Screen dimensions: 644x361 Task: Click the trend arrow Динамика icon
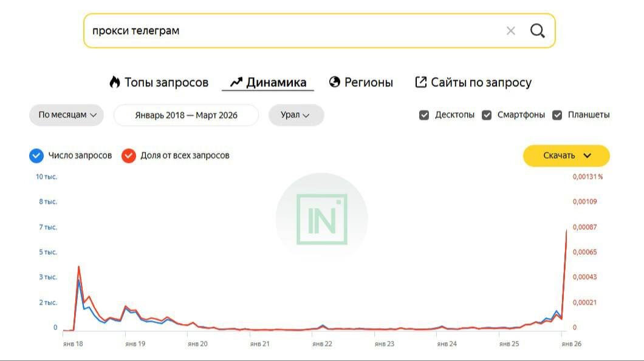pyautogui.click(x=236, y=83)
